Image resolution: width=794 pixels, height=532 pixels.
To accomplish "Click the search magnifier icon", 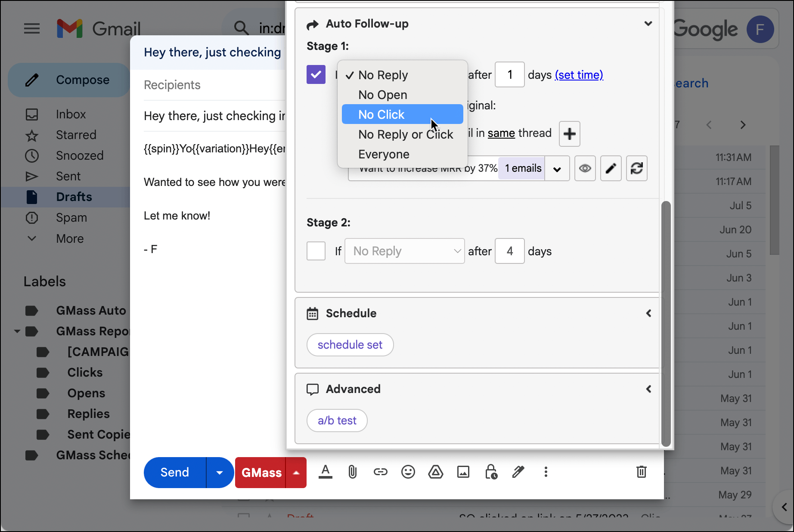I will (x=241, y=28).
